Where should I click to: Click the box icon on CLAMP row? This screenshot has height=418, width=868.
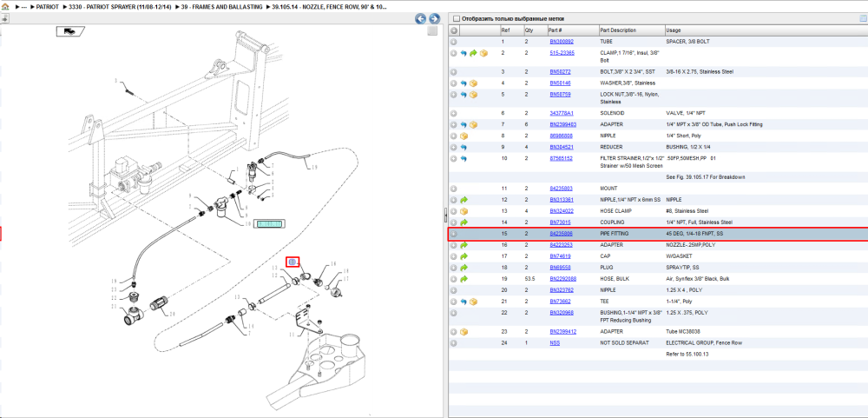pyautogui.click(x=483, y=53)
